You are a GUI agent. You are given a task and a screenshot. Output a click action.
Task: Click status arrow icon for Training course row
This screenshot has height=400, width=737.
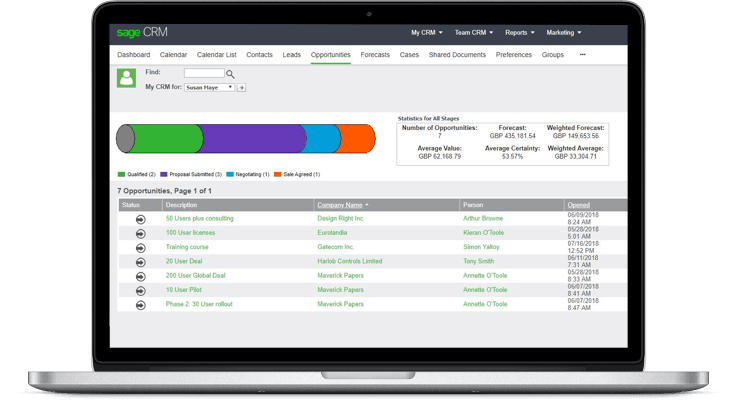pos(140,246)
